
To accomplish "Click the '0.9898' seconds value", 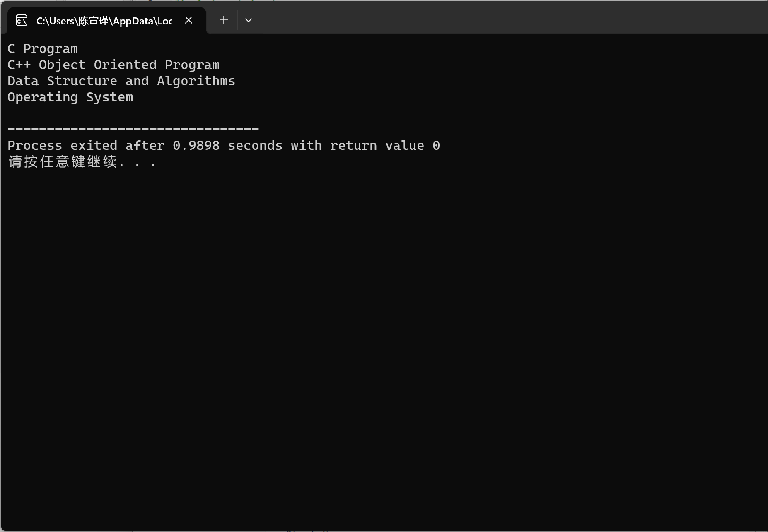I will click(196, 146).
